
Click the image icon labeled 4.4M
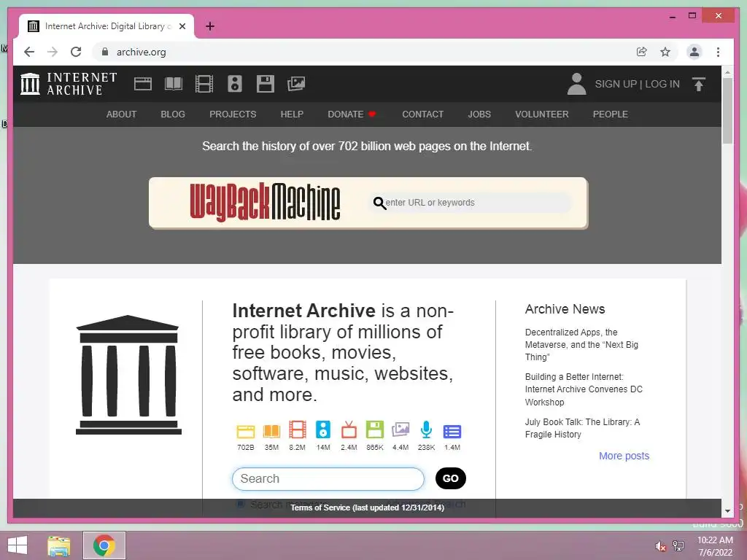(x=400, y=429)
